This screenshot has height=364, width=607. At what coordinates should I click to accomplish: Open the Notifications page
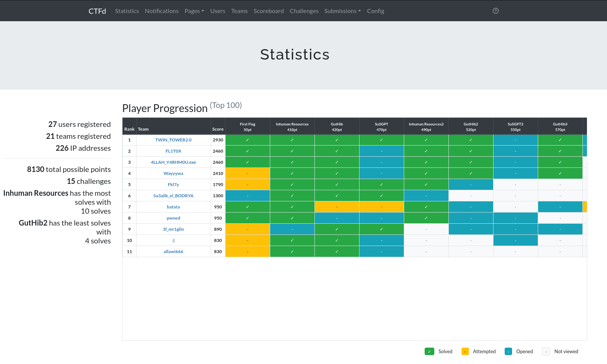162,11
